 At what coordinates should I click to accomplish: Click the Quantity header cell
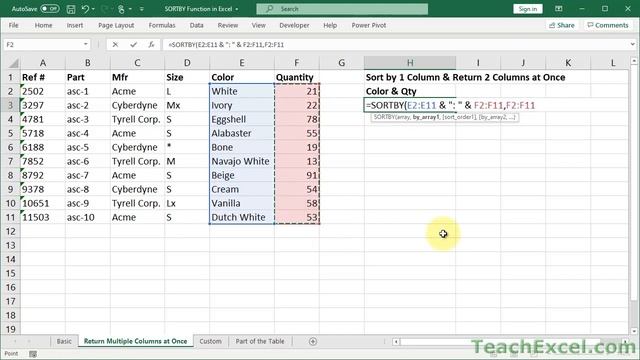pyautogui.click(x=297, y=77)
